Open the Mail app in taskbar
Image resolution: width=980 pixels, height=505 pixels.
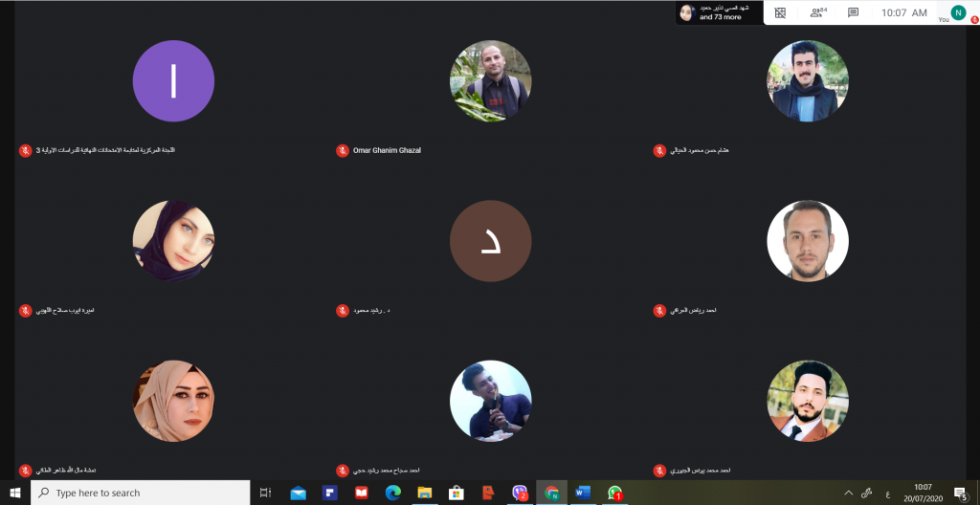pos(298,493)
